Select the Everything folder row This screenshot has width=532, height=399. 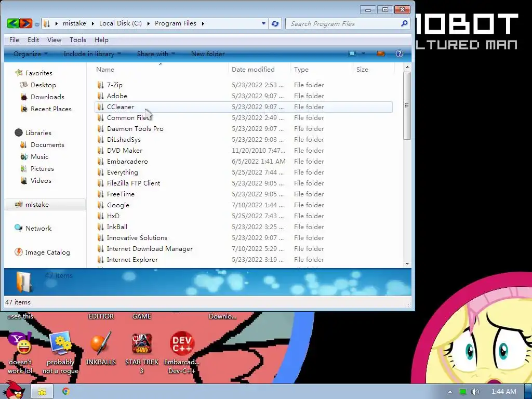[x=244, y=172]
